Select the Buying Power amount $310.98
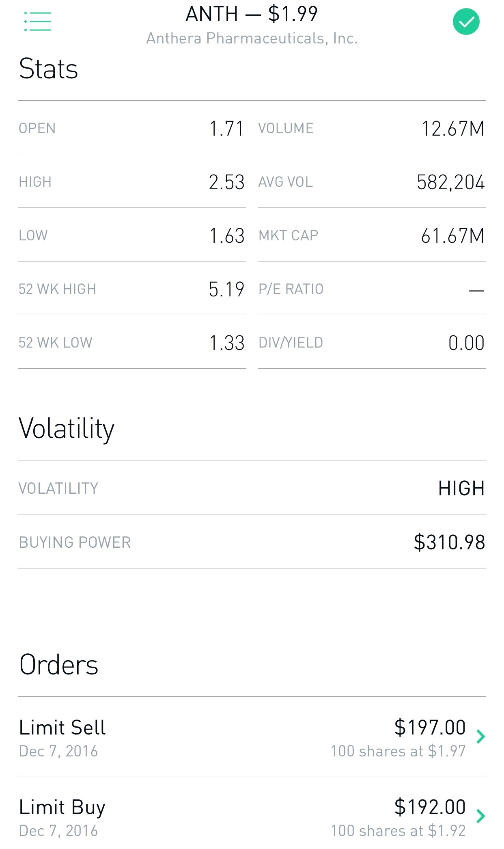504x849 pixels. click(x=449, y=542)
